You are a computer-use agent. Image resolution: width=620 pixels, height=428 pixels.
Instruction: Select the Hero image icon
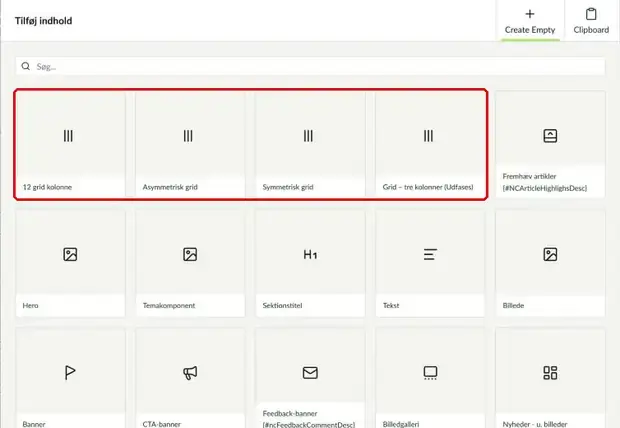click(70, 254)
